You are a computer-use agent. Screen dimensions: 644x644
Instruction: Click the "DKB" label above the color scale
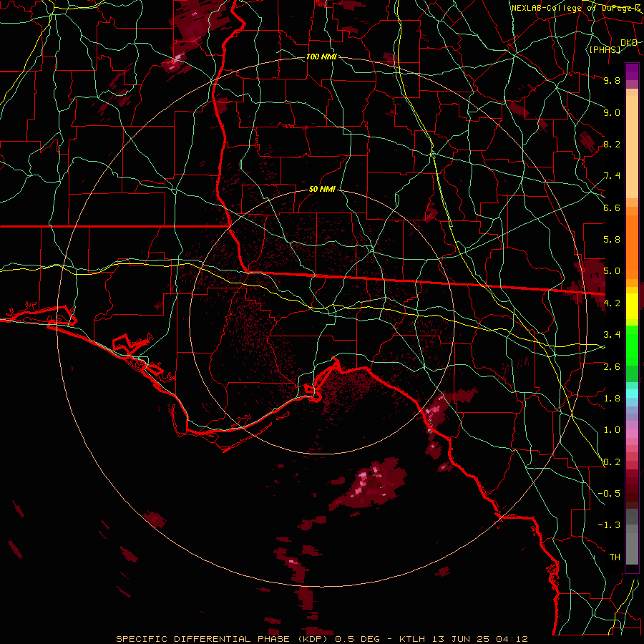point(629,43)
